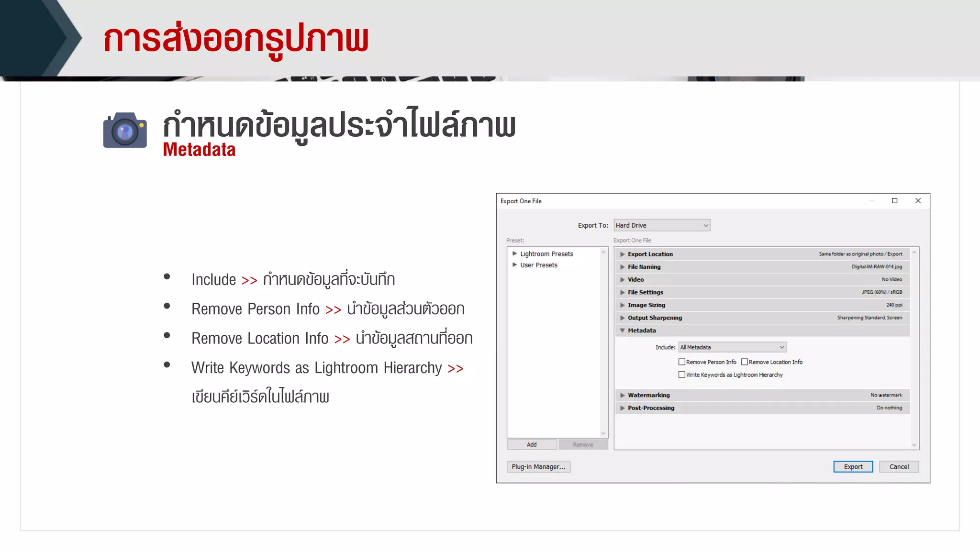Expand Lightroom Presets tree item
The height and width of the screenshot is (551, 980).
pyautogui.click(x=514, y=253)
